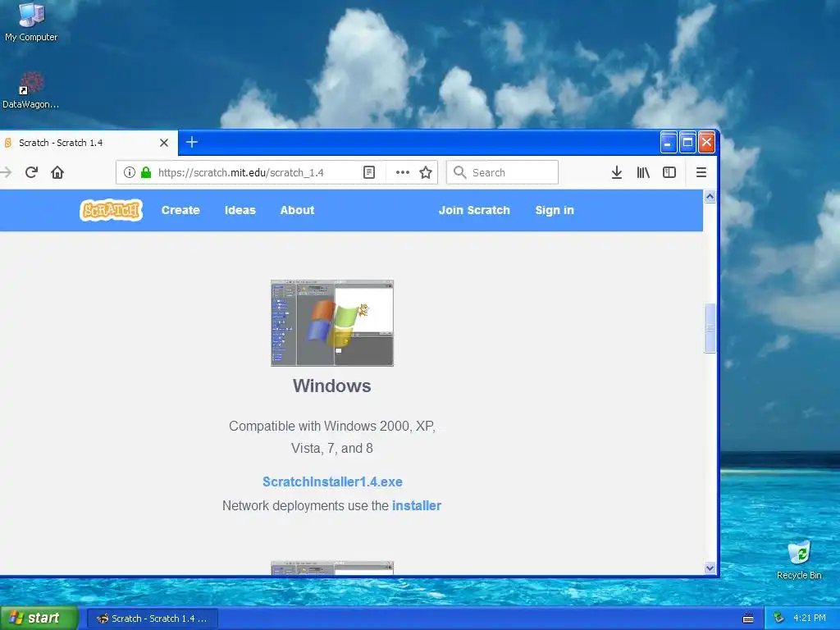
Task: Reload the page in Firefox
Action: click(x=31, y=172)
